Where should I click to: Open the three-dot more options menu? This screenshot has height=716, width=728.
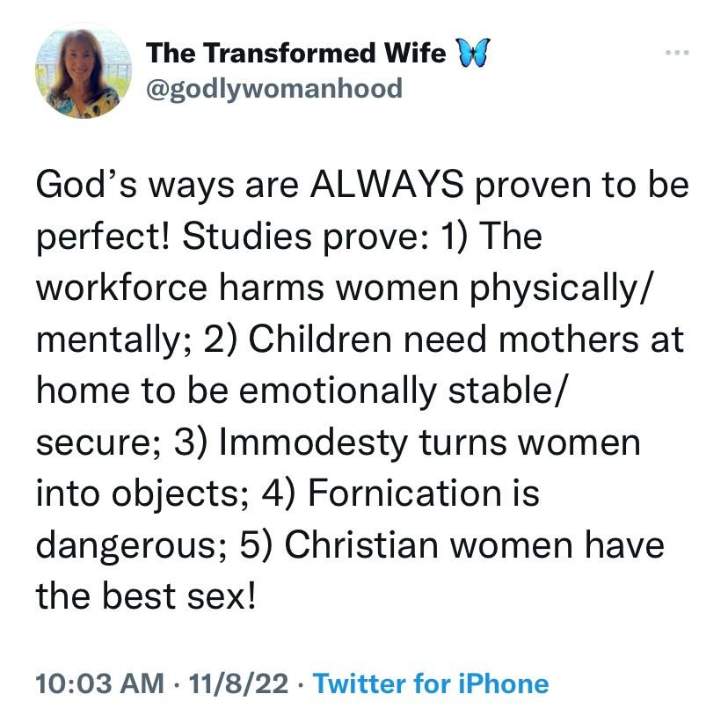click(677, 53)
